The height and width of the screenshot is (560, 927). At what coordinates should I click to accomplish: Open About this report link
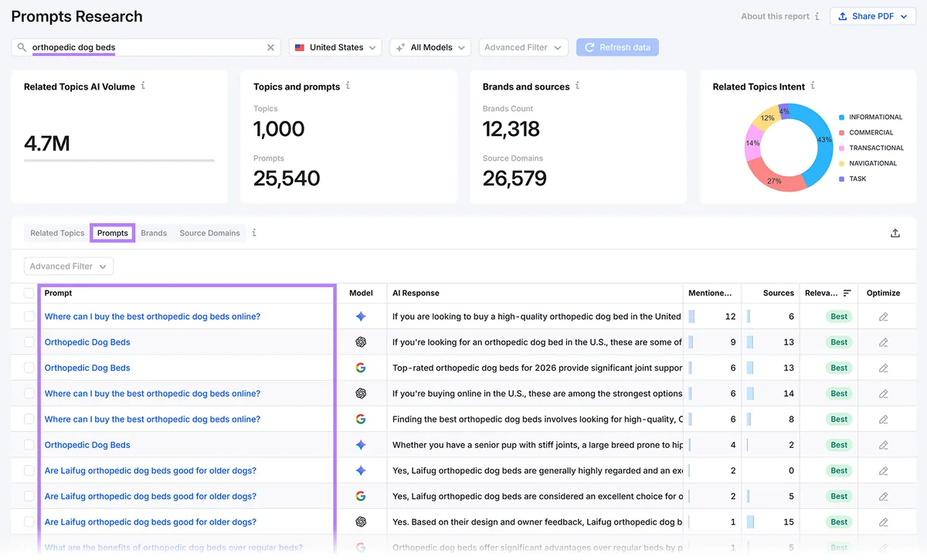click(775, 16)
